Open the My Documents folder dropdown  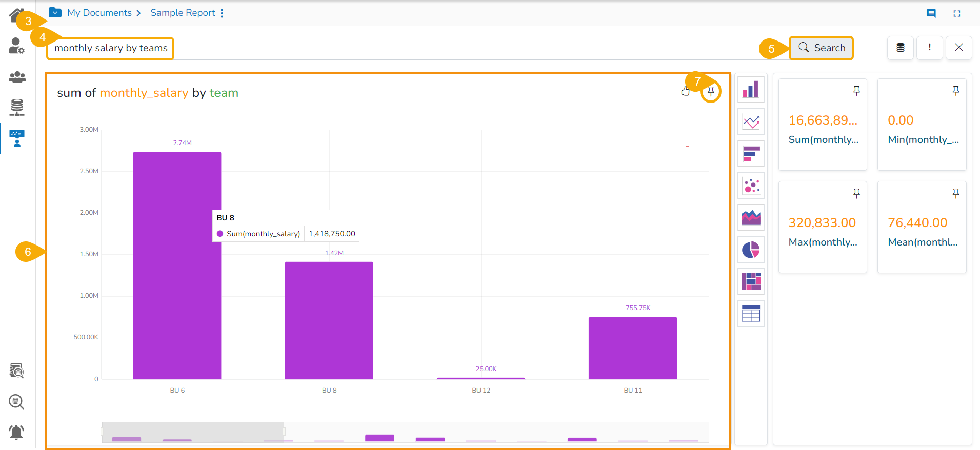[x=55, y=13]
